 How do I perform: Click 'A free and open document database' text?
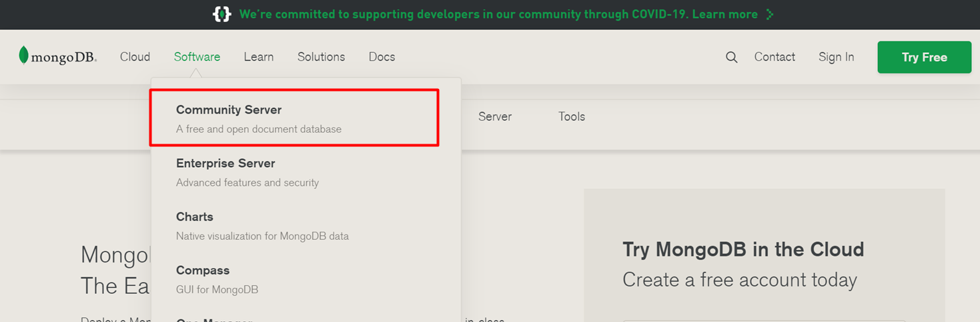(259, 129)
